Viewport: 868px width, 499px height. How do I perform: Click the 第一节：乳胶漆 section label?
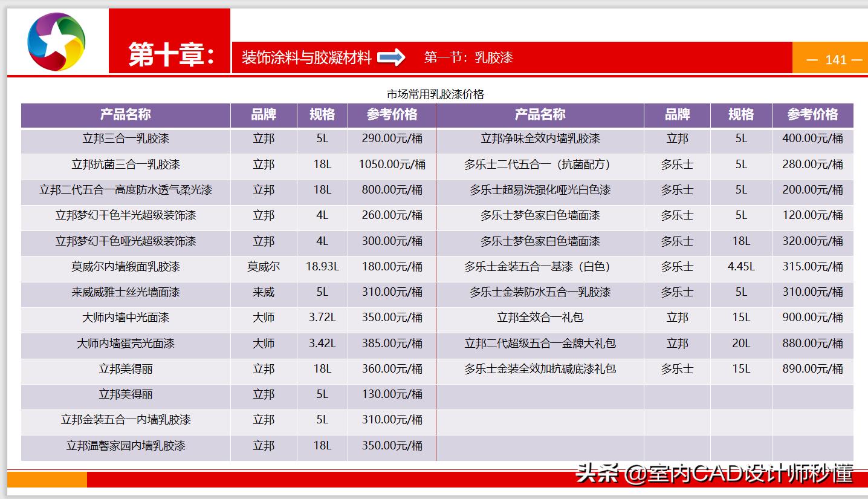pyautogui.click(x=468, y=57)
